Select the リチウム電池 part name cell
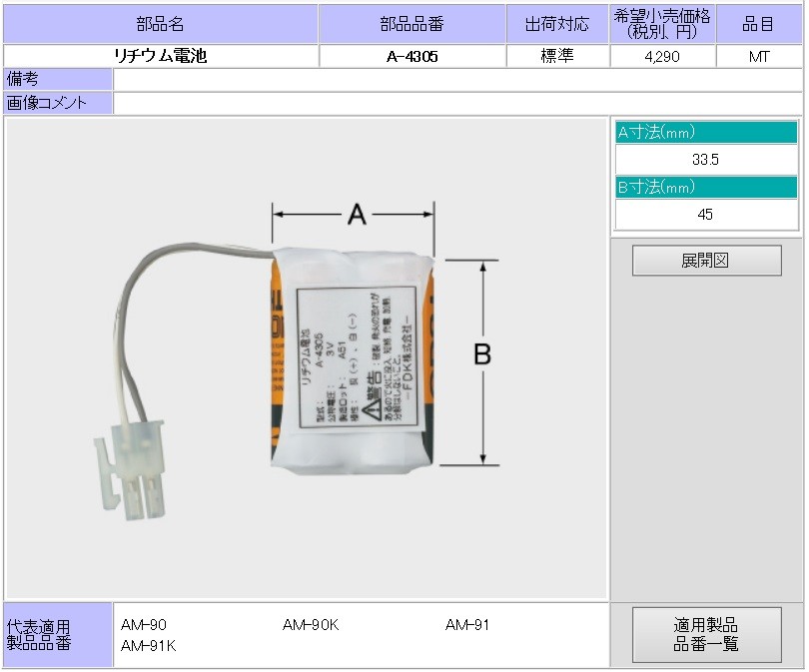Screen dimensions: 809x672 point(161,56)
